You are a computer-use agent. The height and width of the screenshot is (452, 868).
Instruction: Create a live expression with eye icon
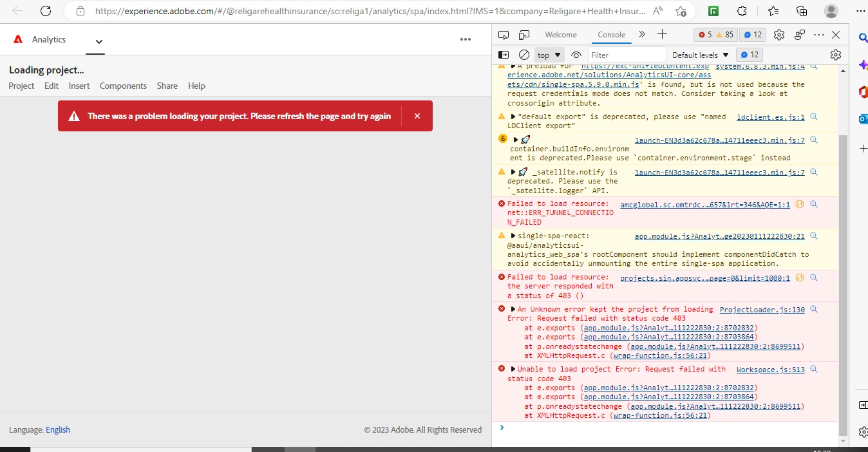[x=576, y=55]
